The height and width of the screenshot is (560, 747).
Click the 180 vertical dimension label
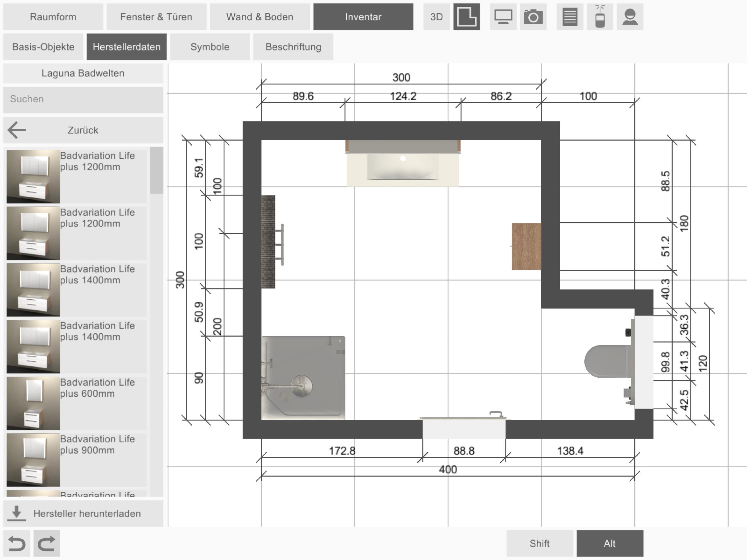(684, 224)
